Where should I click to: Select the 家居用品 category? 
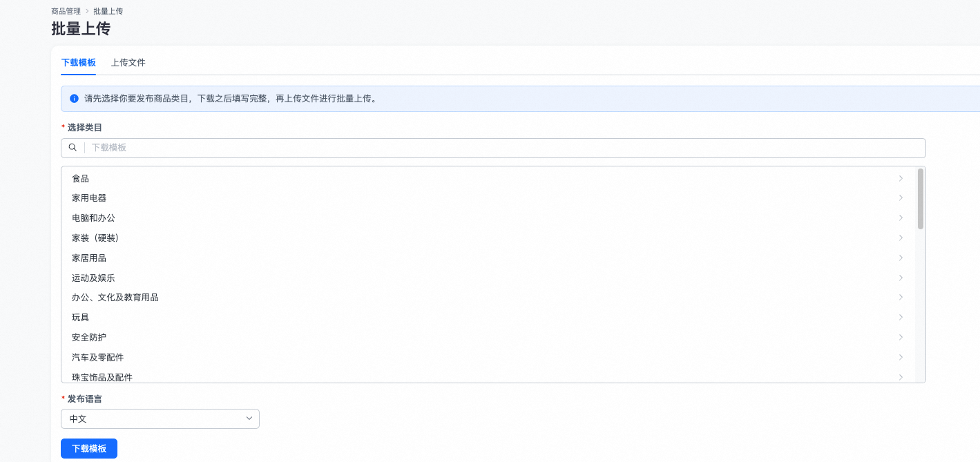89,258
